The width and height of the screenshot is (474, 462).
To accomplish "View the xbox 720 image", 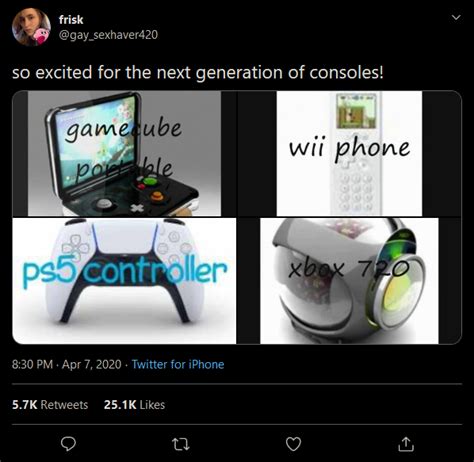I will tap(349, 281).
